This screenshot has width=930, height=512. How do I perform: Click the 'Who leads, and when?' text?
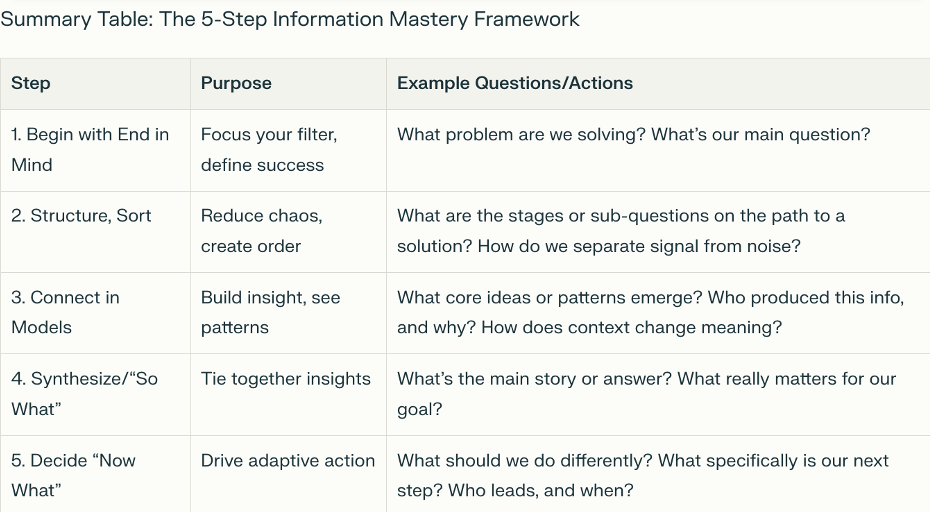pos(540,490)
